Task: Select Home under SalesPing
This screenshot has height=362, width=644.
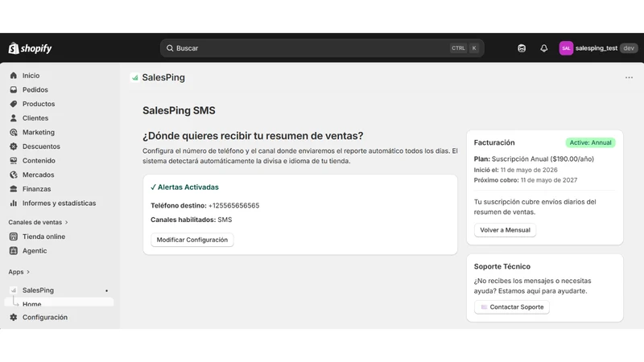Action: pyautogui.click(x=59, y=304)
